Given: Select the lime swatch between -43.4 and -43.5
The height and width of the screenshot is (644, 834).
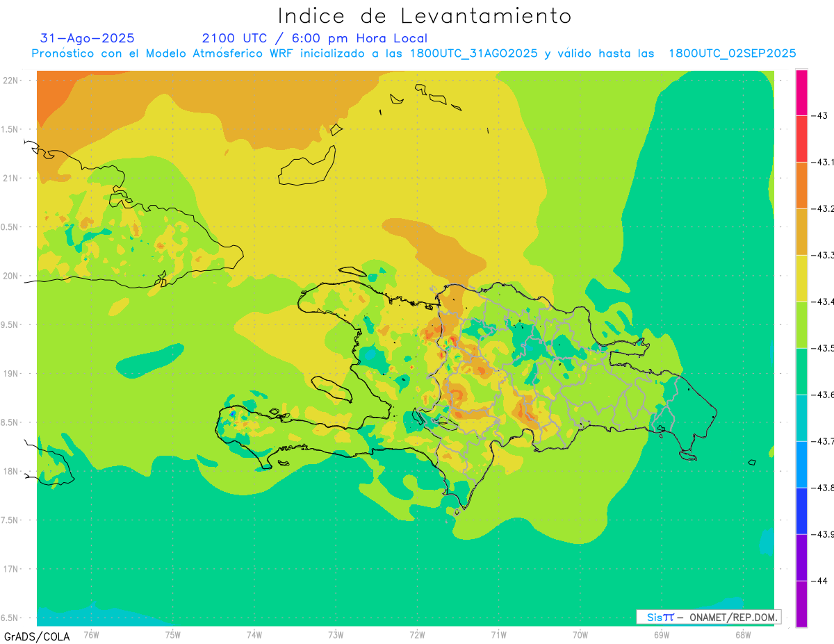Looking at the screenshot, I should point(801,324).
